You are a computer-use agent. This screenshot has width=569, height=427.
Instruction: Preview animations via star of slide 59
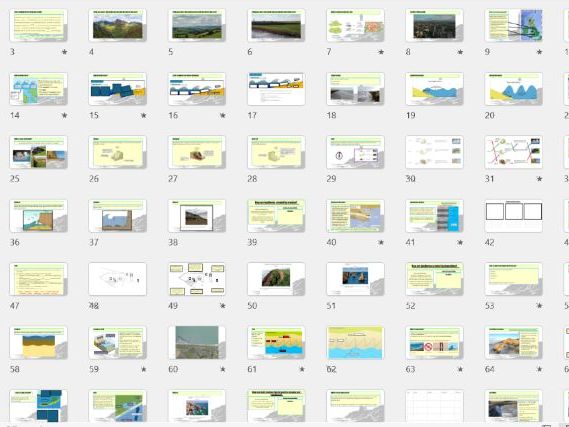pos(144,369)
